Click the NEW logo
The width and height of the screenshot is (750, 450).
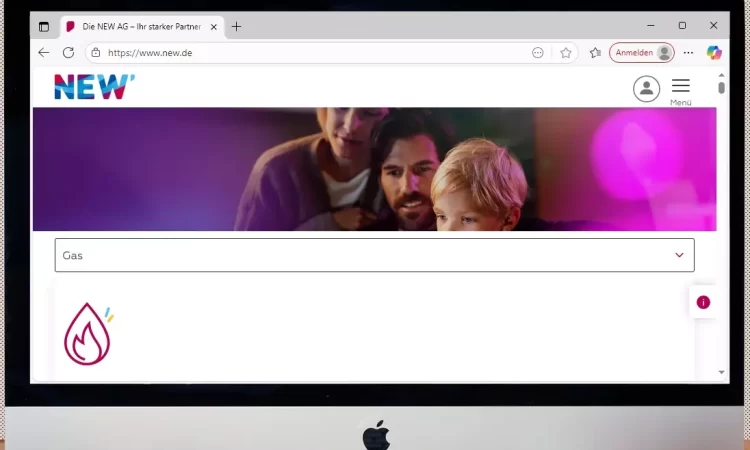(x=94, y=87)
